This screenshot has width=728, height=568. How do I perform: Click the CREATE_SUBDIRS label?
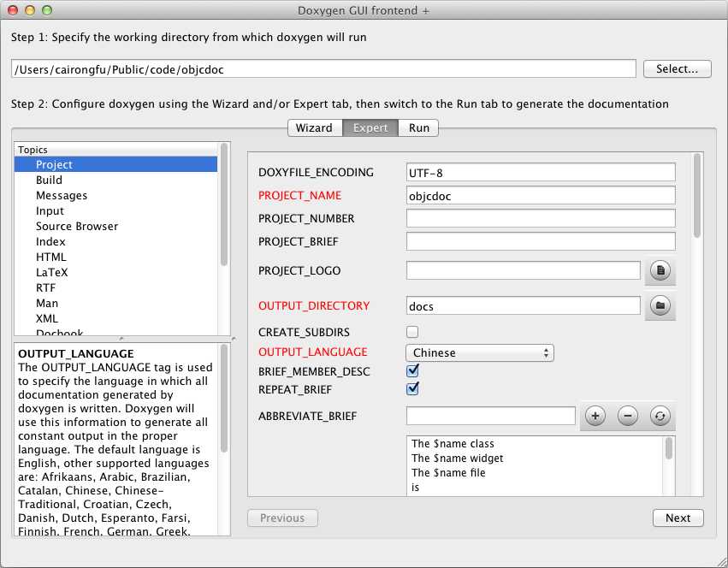point(304,332)
